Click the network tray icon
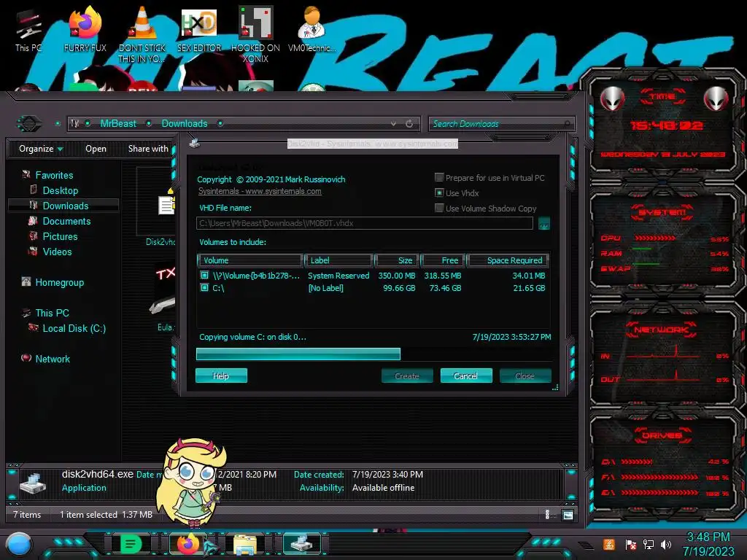747x560 pixels. tap(649, 544)
